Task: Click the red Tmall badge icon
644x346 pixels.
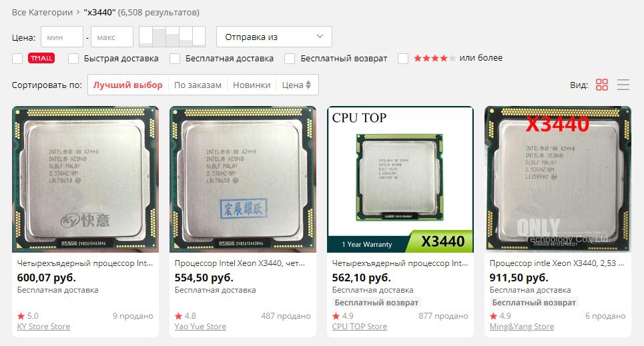Action: click(41, 58)
